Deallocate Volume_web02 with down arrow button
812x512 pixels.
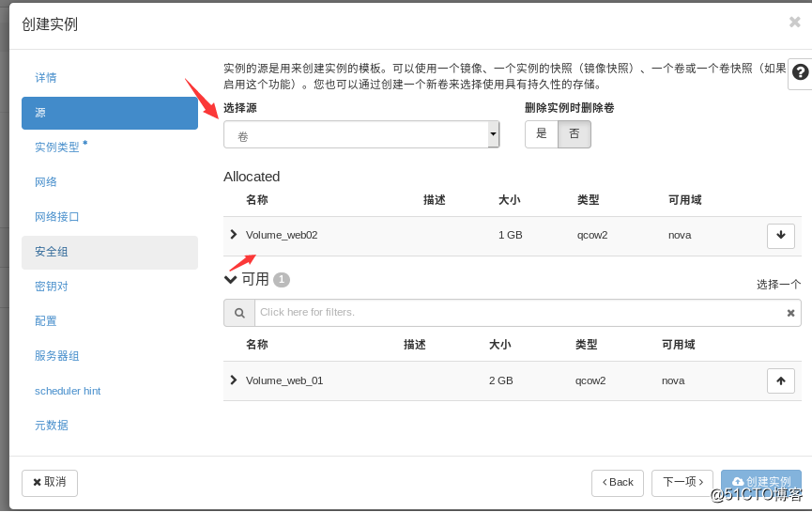[x=780, y=235]
